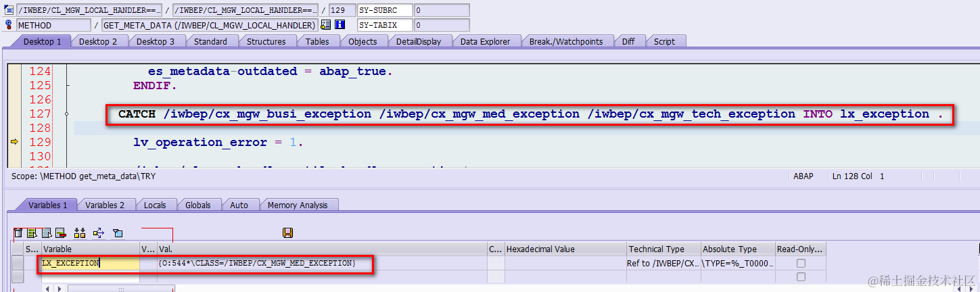Select the Diff tab
This screenshot has height=292, width=980.
point(628,41)
